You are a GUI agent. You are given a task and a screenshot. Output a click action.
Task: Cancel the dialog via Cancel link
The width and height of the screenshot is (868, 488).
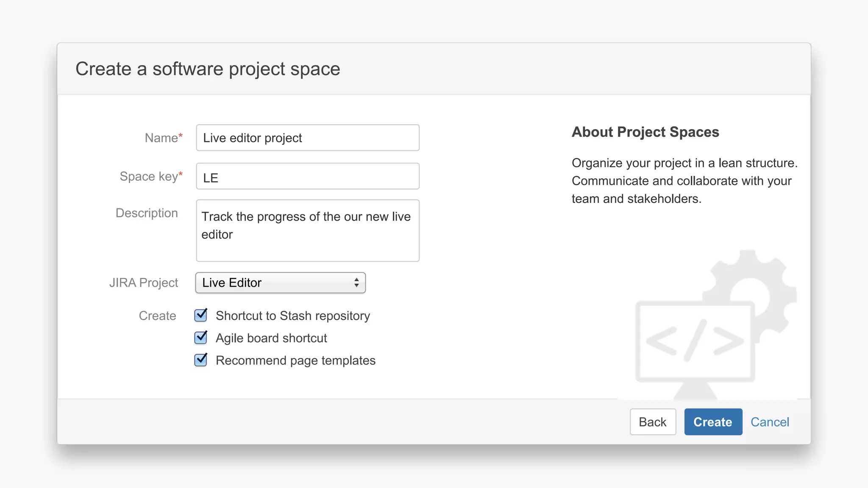(x=770, y=422)
